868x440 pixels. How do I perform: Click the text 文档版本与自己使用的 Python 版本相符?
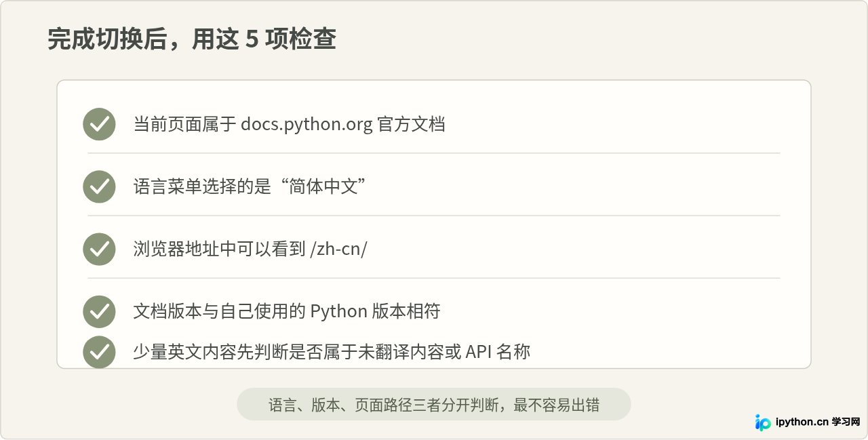(287, 311)
